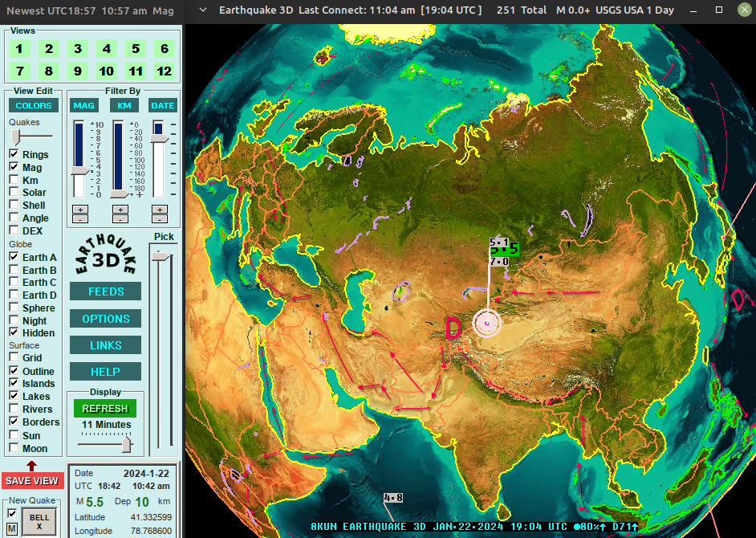Click the Pick slider handle
756x538 pixels.
[160, 256]
